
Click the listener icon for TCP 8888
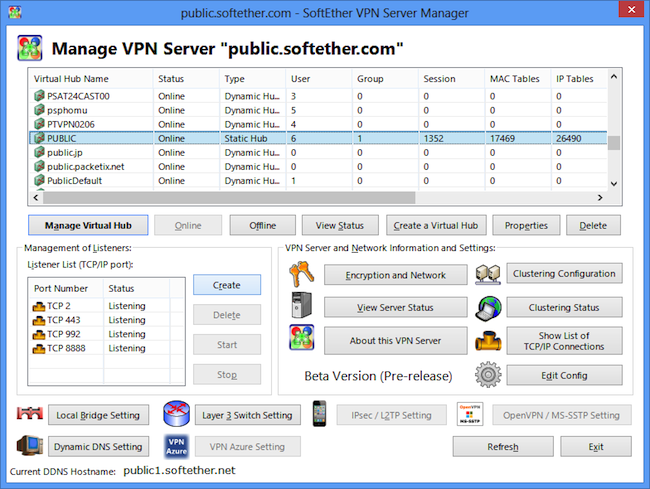(x=39, y=349)
